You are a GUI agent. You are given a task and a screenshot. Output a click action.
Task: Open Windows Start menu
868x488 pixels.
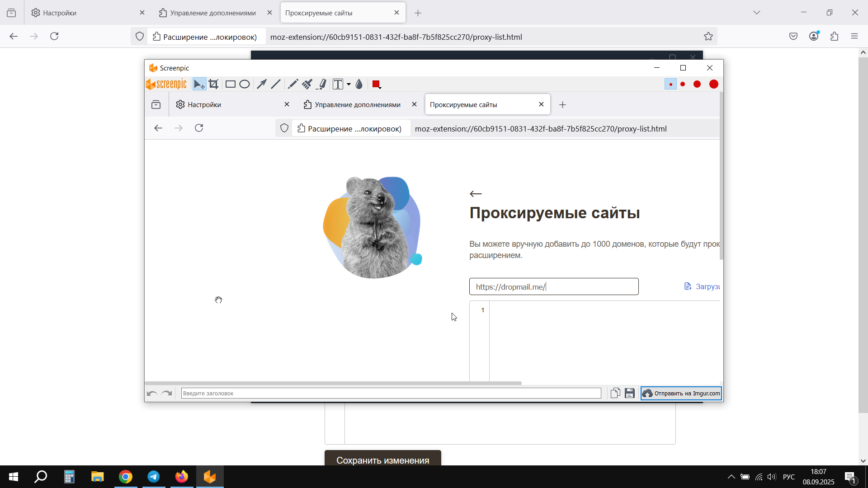(13, 477)
